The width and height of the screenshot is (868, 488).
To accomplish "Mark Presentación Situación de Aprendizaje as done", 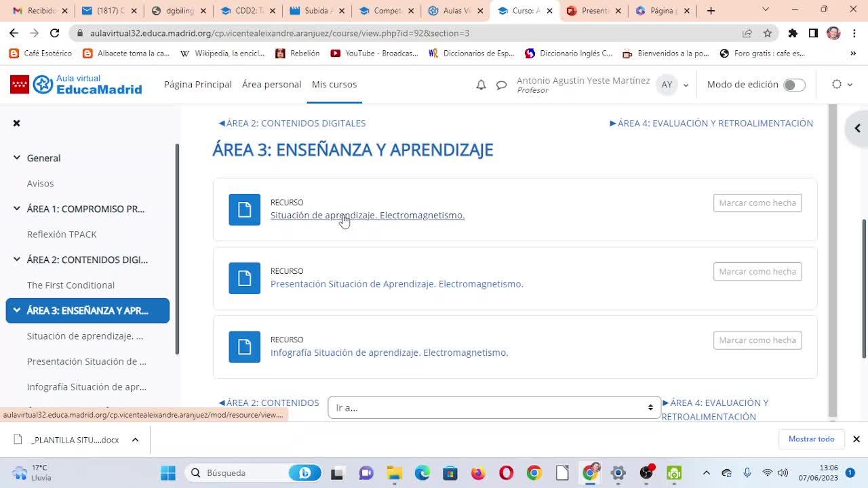I will pos(757,271).
